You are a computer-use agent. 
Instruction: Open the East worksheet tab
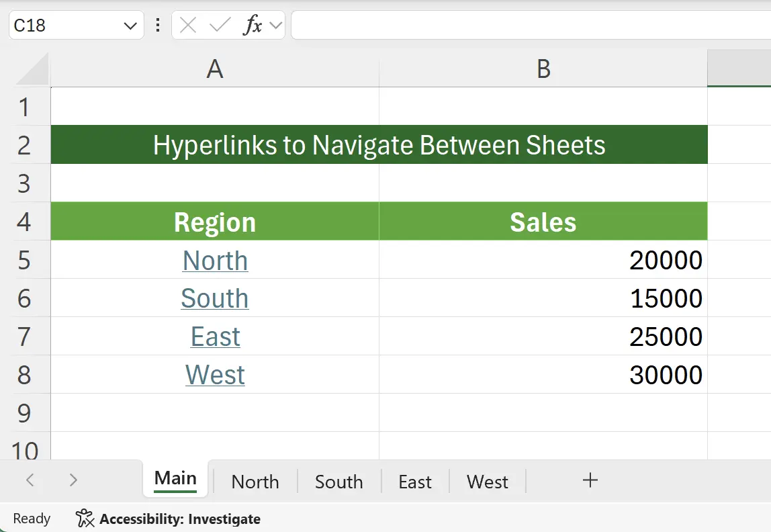pos(414,481)
